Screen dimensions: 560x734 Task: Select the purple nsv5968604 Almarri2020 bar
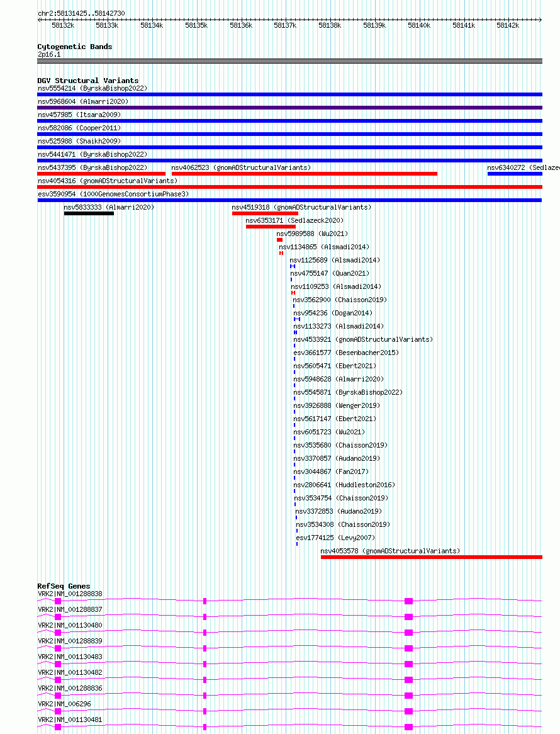pyautogui.click(x=289, y=108)
